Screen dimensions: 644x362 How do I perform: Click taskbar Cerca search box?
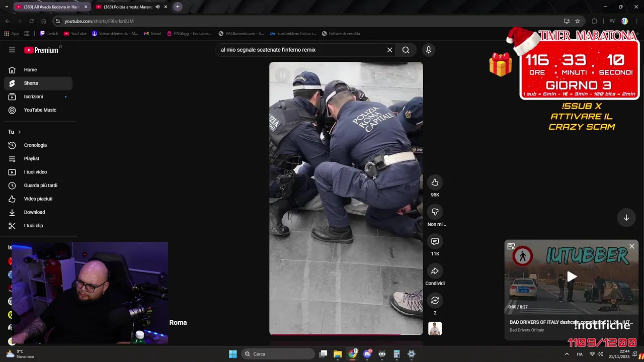point(278,354)
